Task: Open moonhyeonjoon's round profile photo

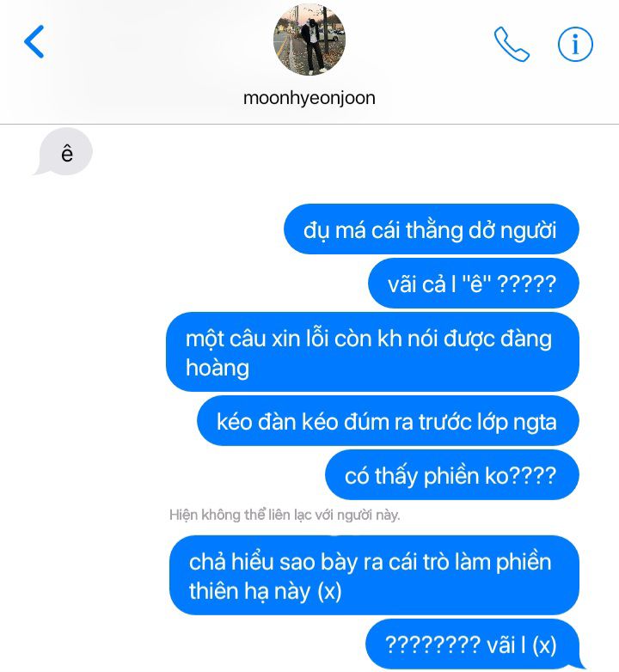Action: coord(309,40)
